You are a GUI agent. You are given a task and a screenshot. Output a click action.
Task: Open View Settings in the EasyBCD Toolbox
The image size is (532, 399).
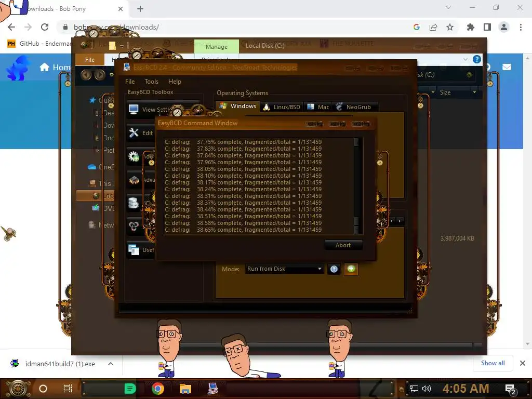pyautogui.click(x=149, y=109)
